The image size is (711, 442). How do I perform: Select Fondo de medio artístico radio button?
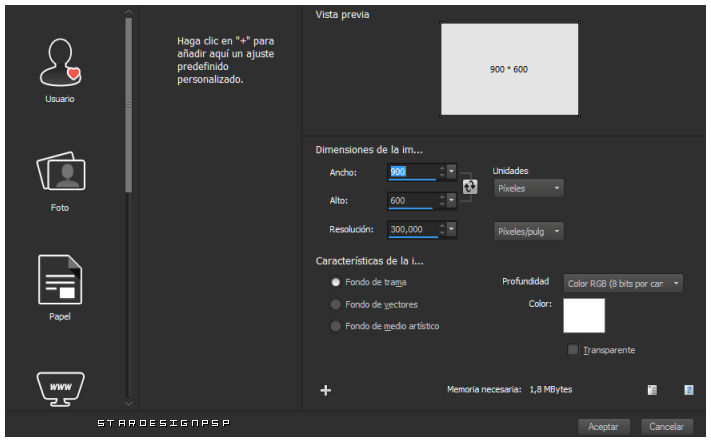(x=336, y=326)
